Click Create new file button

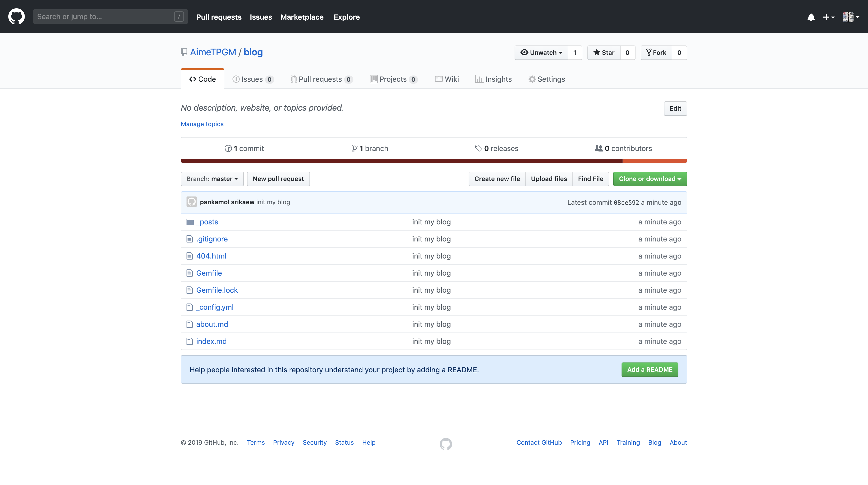point(497,179)
